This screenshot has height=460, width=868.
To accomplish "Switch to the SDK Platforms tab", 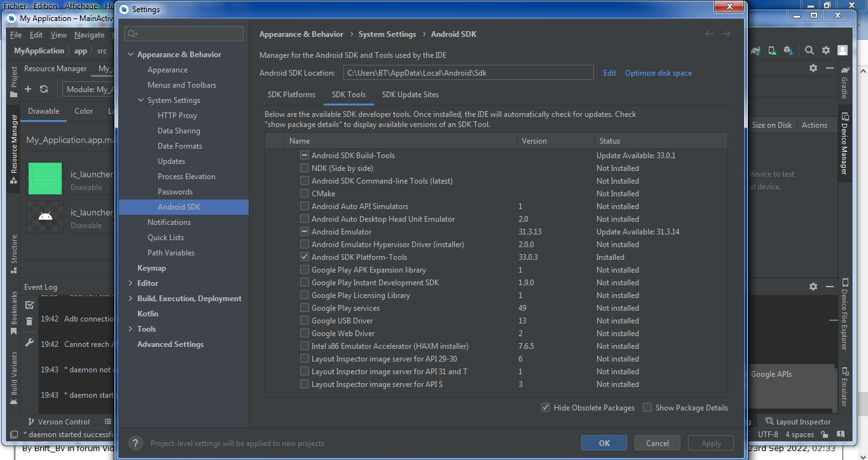I will 291,95.
